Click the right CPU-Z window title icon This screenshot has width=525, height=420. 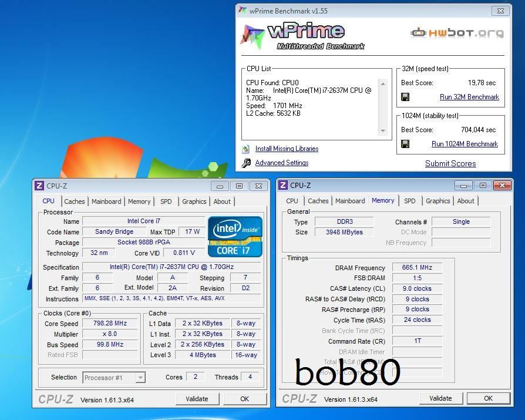click(283, 185)
